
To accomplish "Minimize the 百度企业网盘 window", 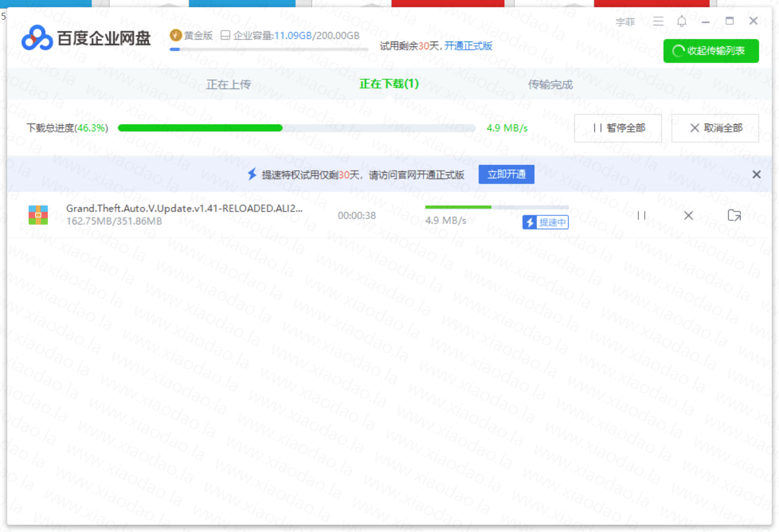I will coord(706,22).
